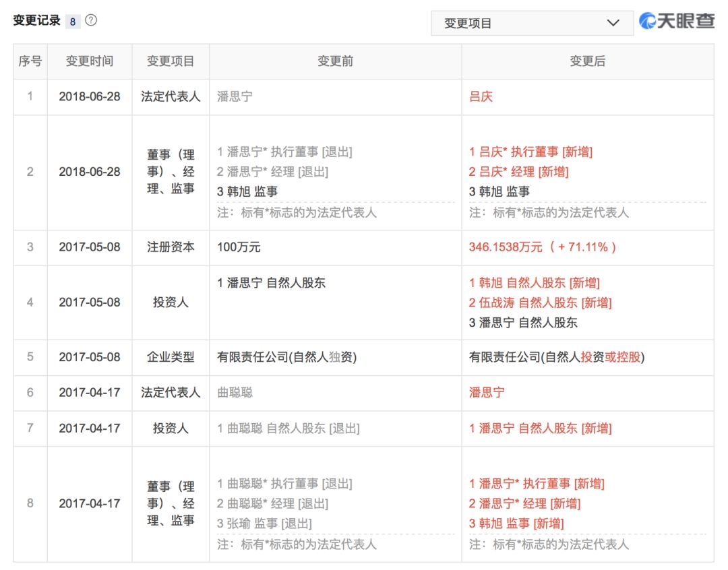Click the 变更记录 section title
This screenshot has width=728, height=570.
36,20
